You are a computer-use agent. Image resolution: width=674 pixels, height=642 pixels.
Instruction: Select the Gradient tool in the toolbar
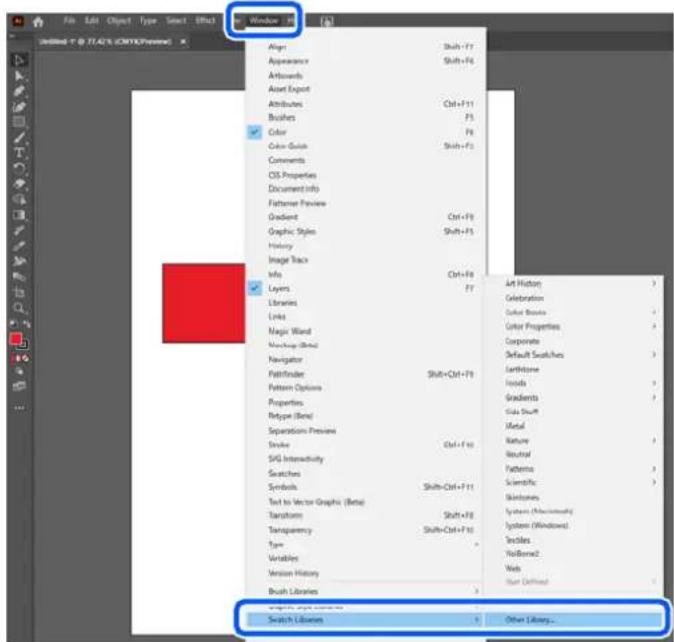tap(18, 215)
